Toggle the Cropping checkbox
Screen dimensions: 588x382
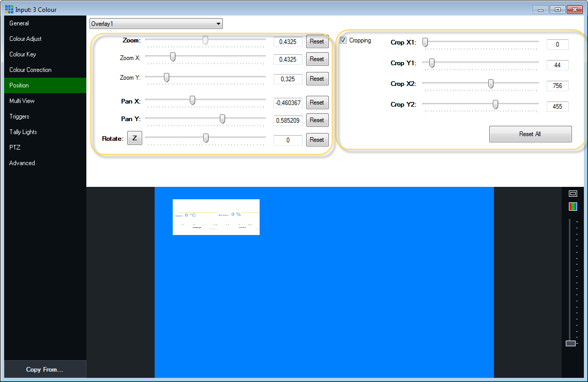click(343, 40)
